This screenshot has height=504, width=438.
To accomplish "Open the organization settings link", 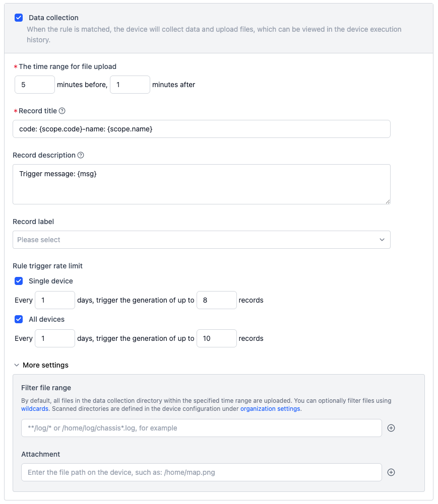I will 270,409.
